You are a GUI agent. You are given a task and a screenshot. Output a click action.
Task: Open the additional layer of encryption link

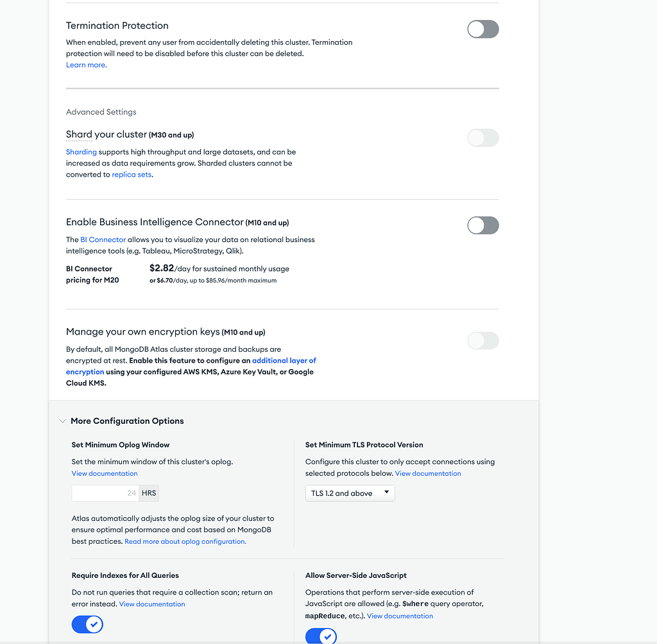point(284,361)
